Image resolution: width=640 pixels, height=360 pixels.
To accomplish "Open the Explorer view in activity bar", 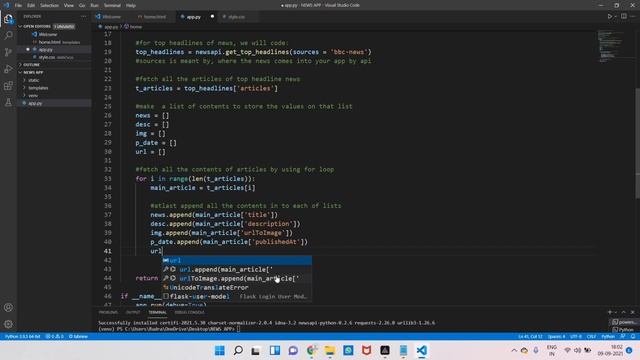I will click(8, 19).
